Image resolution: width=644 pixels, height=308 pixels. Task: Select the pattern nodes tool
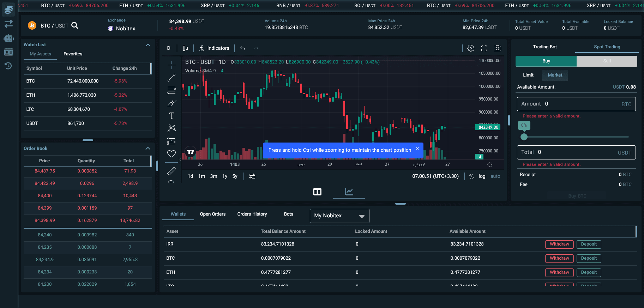(x=171, y=128)
